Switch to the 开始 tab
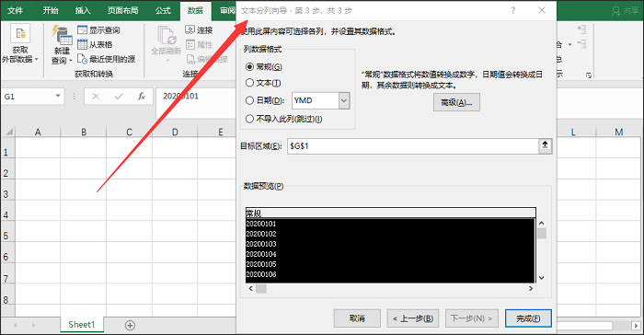 tap(51, 10)
